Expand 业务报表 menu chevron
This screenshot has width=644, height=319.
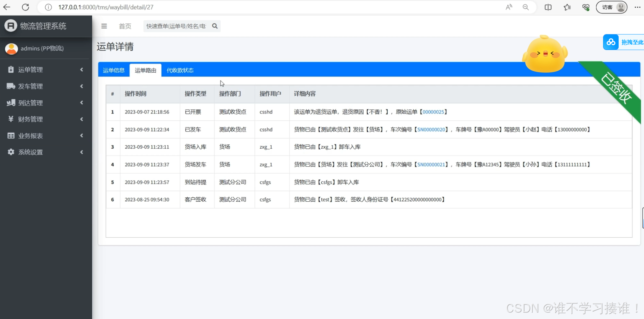[82, 136]
